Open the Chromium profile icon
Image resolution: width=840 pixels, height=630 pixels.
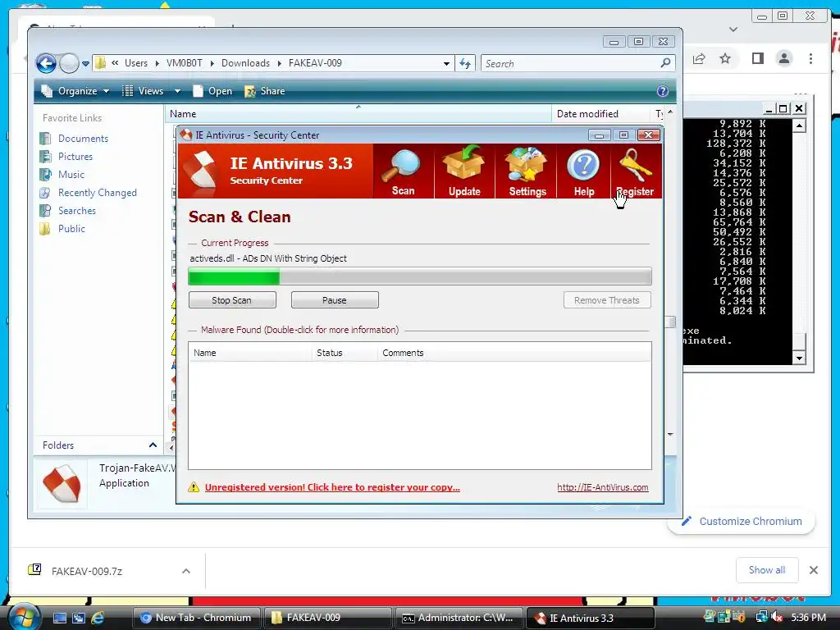point(784,58)
